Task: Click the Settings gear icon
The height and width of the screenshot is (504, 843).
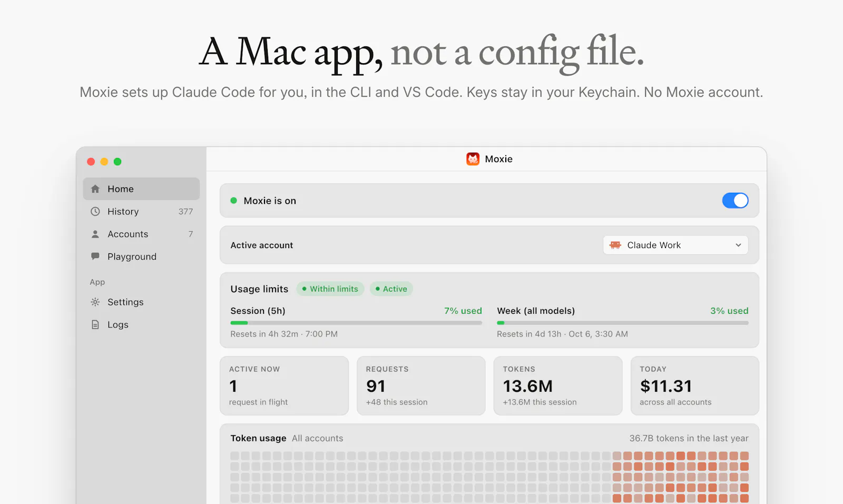Action: (x=95, y=302)
